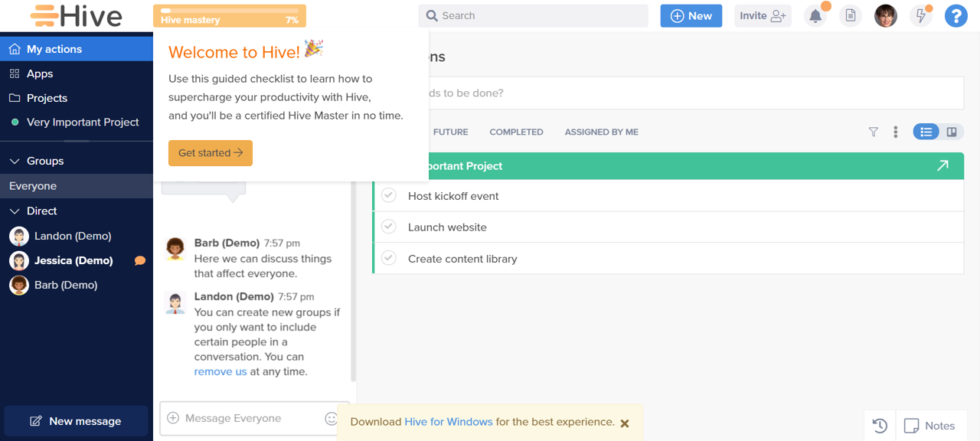Viewport: 980px width, 441px height.
Task: Select the Assigned By Me tab
Action: pyautogui.click(x=601, y=132)
